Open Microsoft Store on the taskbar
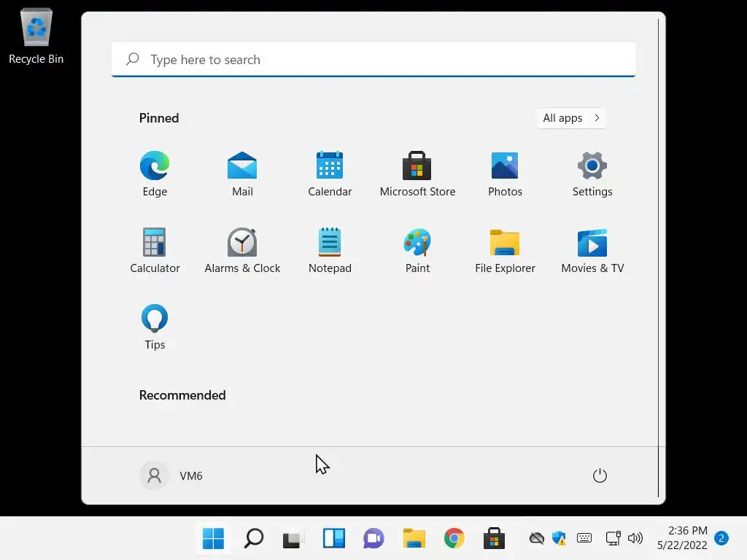Viewport: 747px width, 560px height. click(494, 539)
